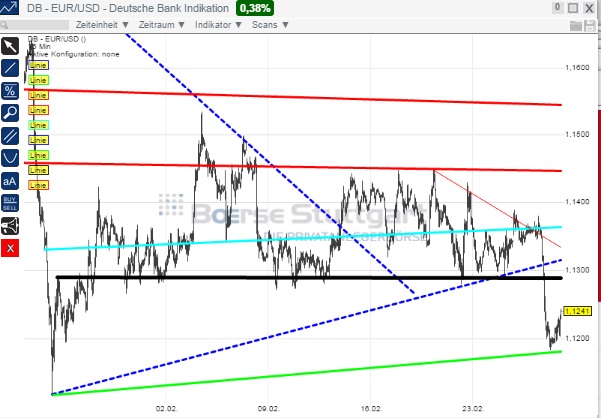
Task: Click the cyan-bordered Linie label
Action: [38, 125]
